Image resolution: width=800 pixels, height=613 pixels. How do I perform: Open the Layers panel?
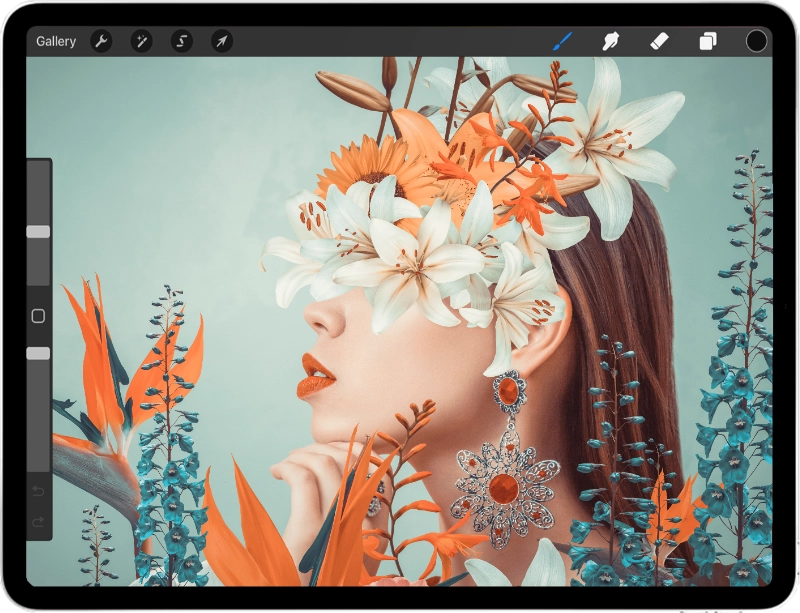(x=708, y=40)
